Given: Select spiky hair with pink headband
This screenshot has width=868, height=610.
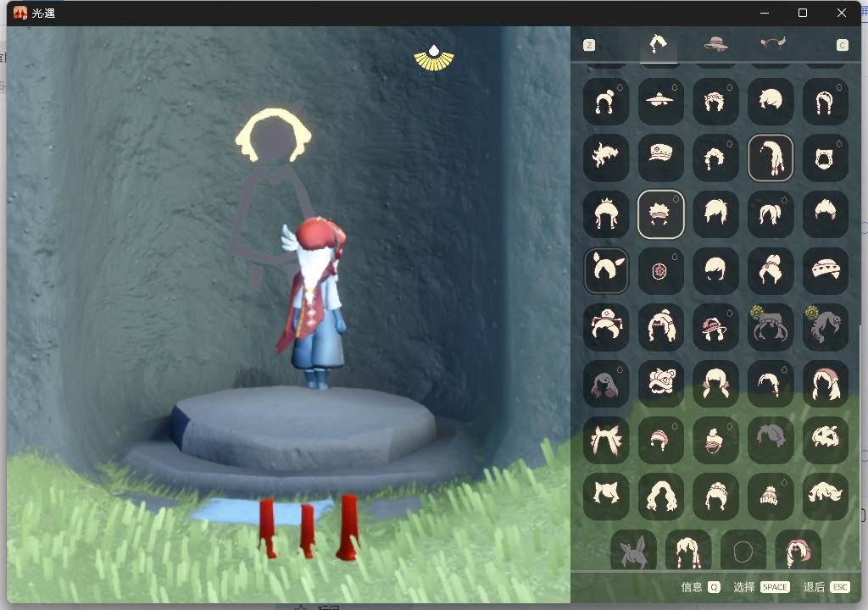Looking at the screenshot, I should [x=661, y=214].
